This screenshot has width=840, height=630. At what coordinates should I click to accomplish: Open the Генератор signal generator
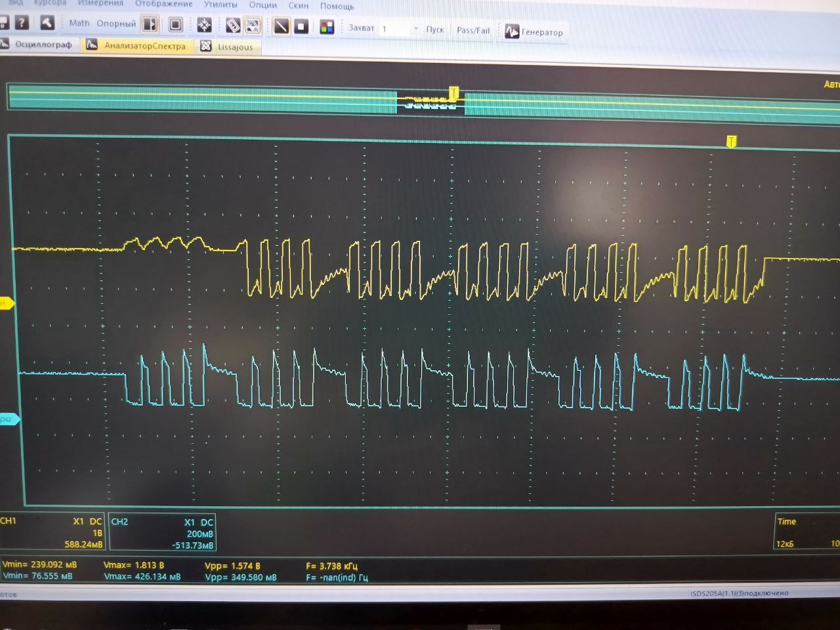click(x=534, y=31)
